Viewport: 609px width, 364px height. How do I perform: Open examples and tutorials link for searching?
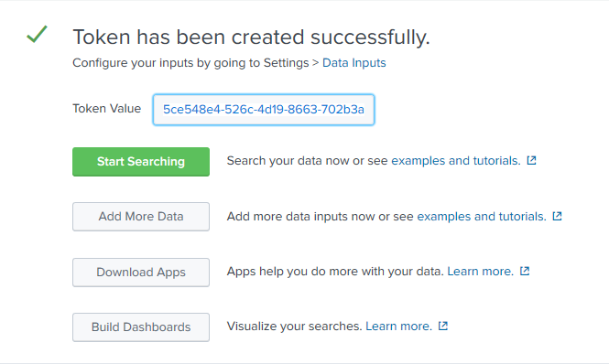point(455,161)
